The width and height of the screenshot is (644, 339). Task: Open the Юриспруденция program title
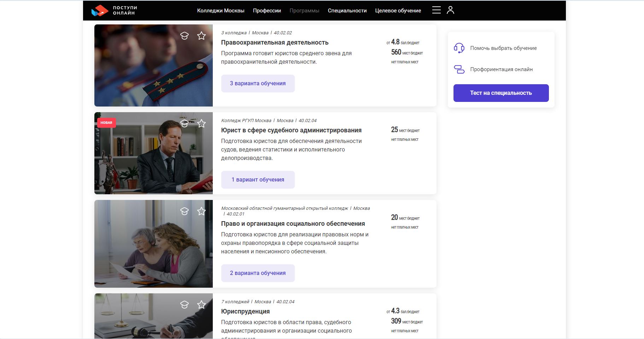tap(245, 311)
